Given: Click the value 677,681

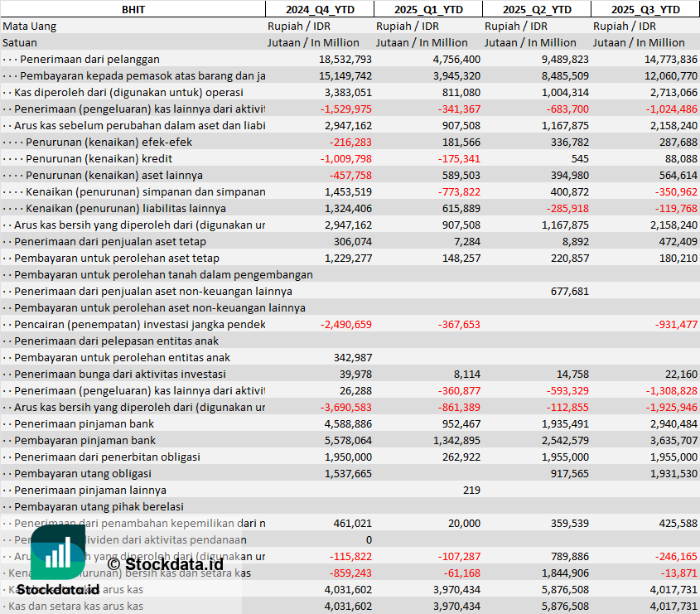Looking at the screenshot, I should [570, 291].
